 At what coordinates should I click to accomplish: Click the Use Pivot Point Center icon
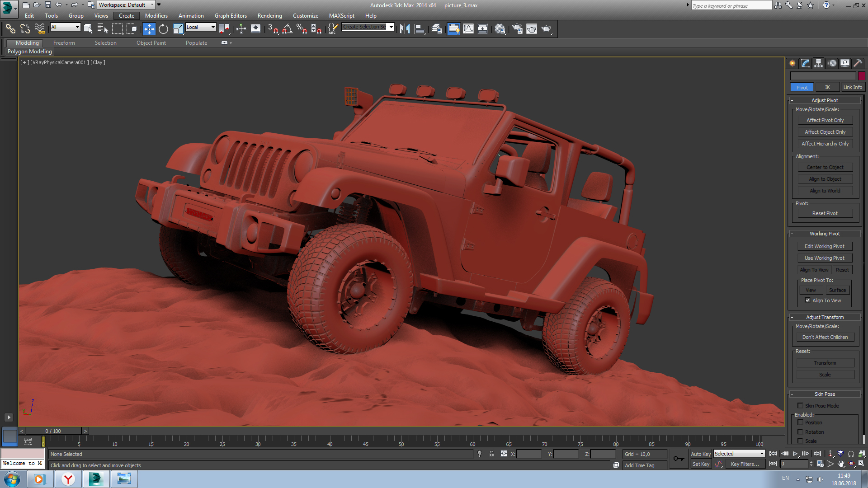coord(224,29)
